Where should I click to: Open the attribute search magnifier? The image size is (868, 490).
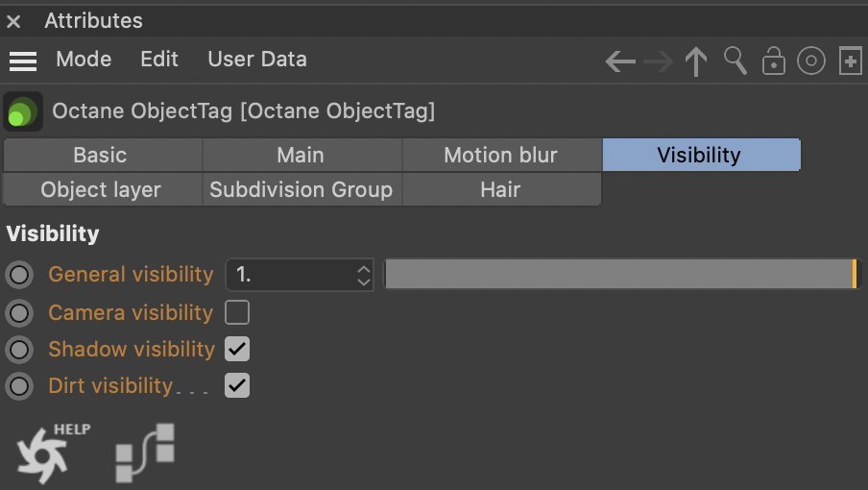[x=735, y=61]
